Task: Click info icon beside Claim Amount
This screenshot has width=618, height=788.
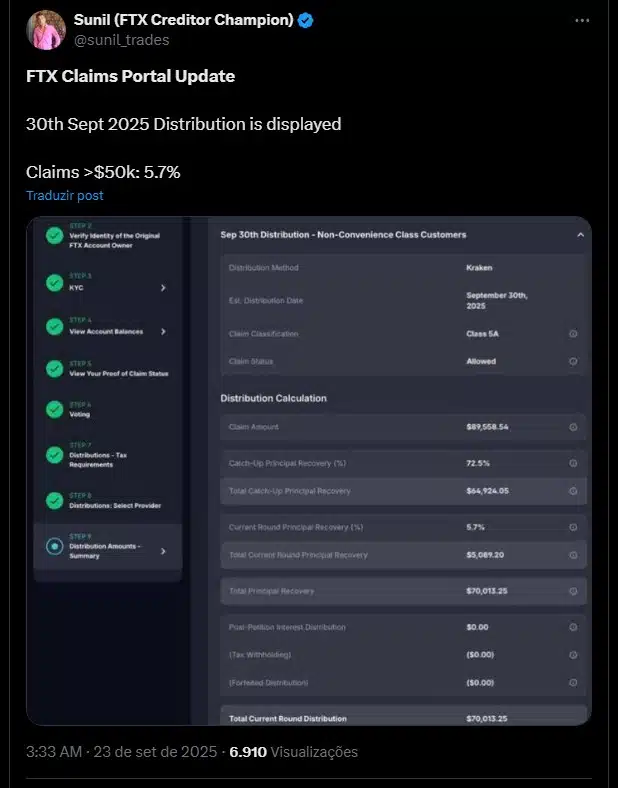Action: click(573, 427)
